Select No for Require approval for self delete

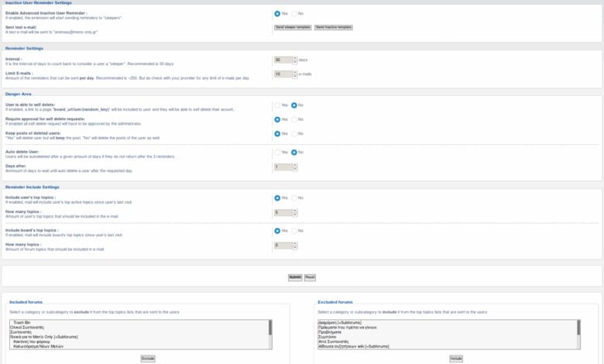click(x=294, y=119)
